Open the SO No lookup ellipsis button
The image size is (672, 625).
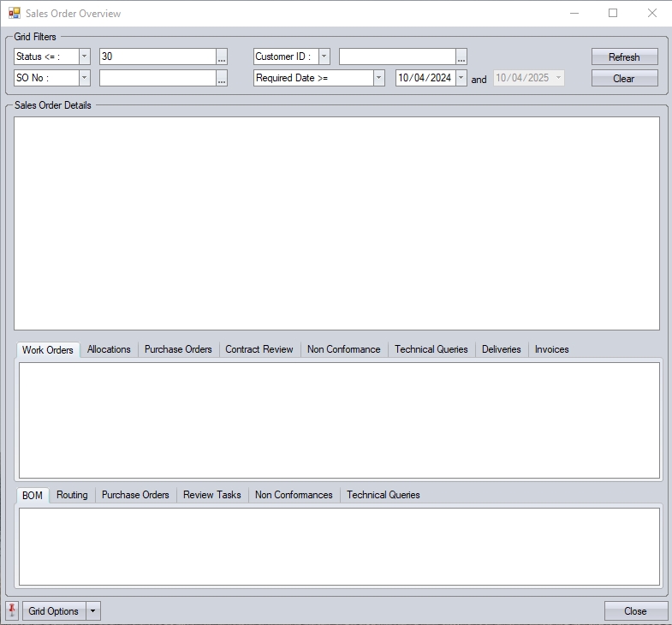tap(222, 78)
